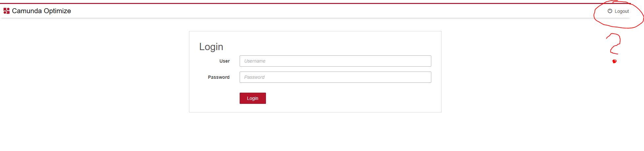Click the large Login heading

click(211, 47)
